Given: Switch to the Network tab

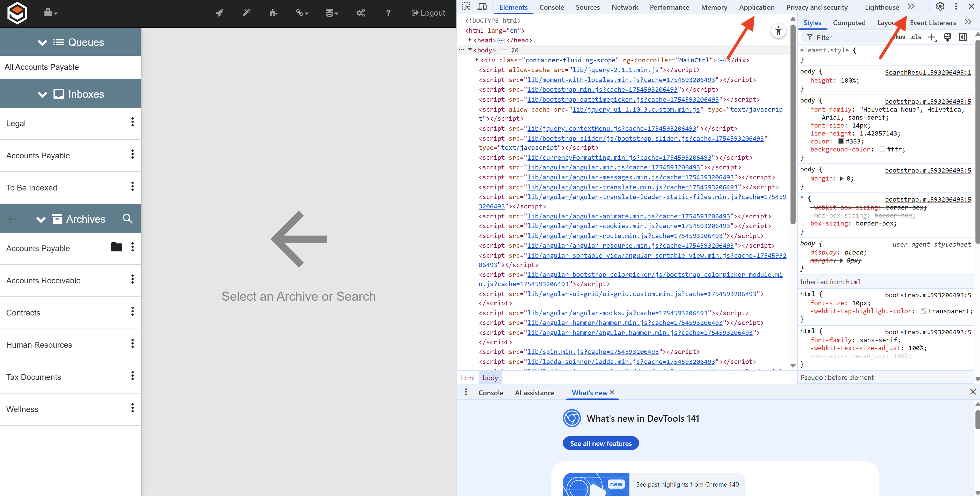Looking at the screenshot, I should (625, 7).
